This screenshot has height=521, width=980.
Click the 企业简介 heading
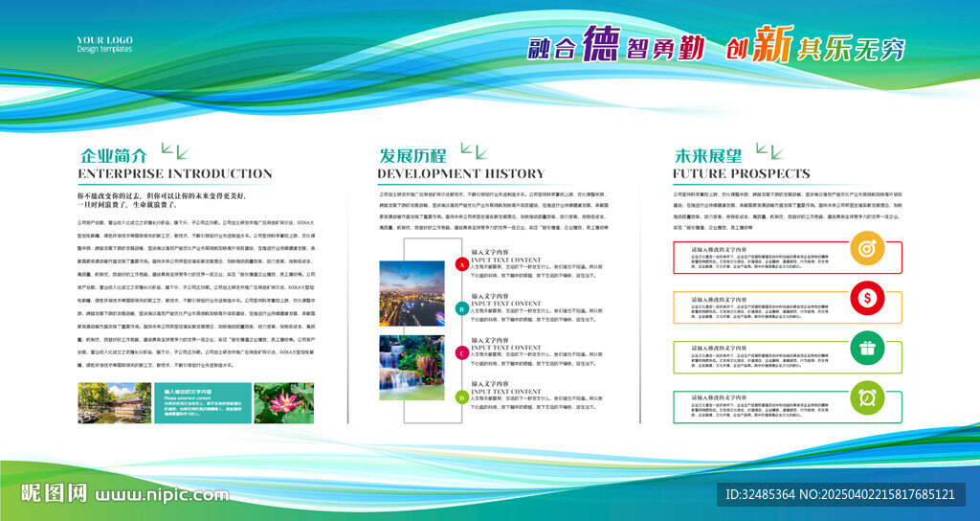[114, 155]
